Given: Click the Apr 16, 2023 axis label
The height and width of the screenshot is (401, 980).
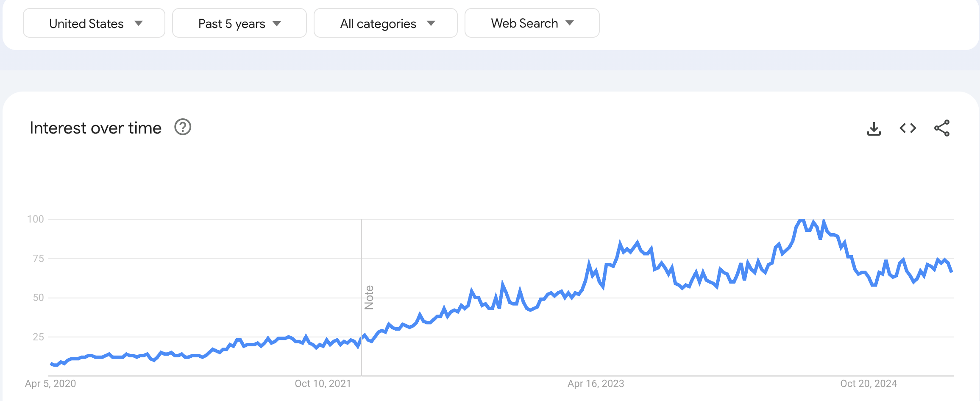Looking at the screenshot, I should coord(596,384).
